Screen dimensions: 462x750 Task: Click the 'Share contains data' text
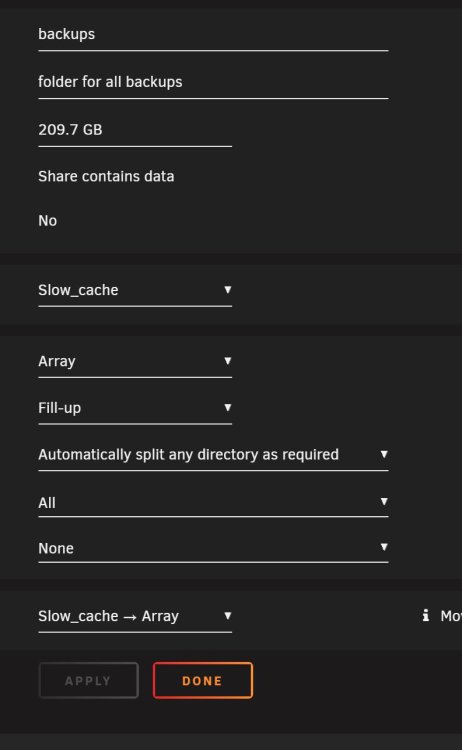point(106,176)
